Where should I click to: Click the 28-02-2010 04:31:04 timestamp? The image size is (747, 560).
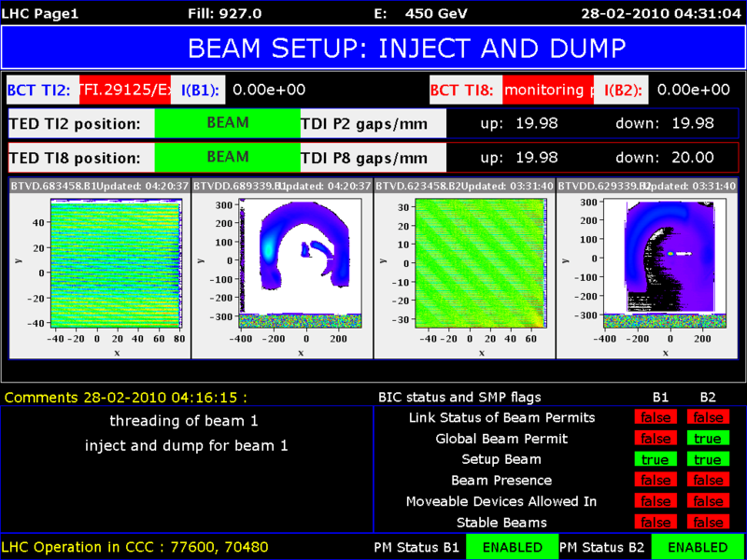click(662, 14)
